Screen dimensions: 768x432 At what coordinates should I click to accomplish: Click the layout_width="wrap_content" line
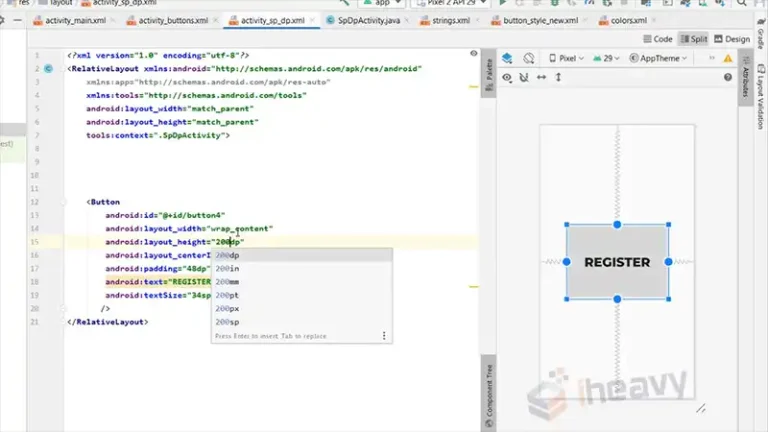tap(189, 229)
